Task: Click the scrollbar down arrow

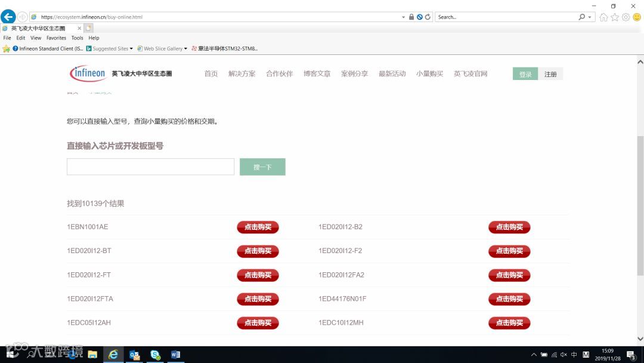Action: 640,339
